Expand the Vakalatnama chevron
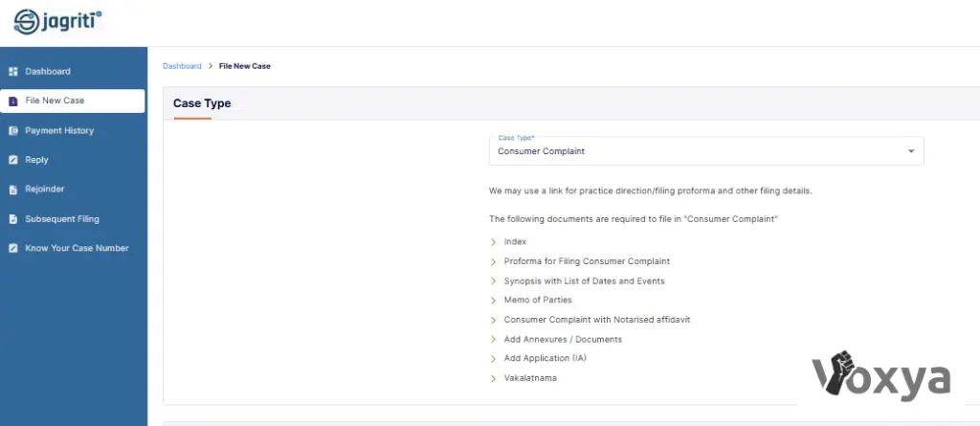The image size is (980, 426). [x=494, y=378]
